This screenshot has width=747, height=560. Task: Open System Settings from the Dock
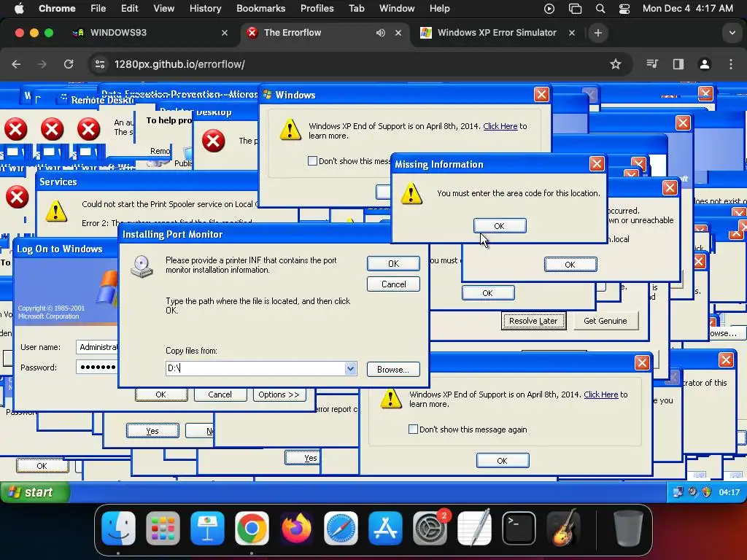click(430, 528)
